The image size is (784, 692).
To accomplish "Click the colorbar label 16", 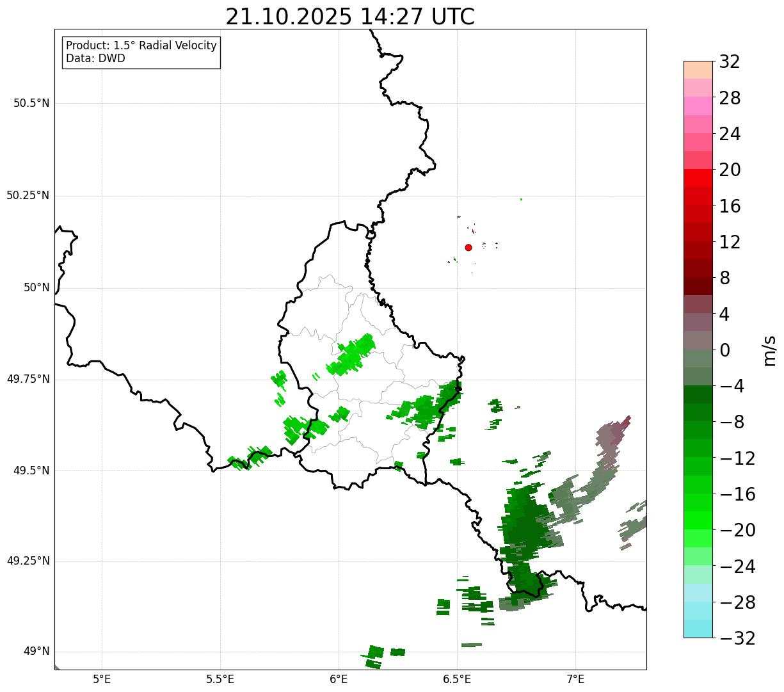I will click(730, 206).
